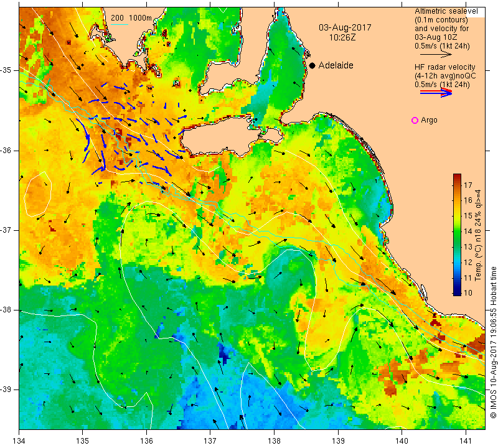Click the Adelaide label text
Viewport: 498px width, 448px height.
tap(336, 65)
